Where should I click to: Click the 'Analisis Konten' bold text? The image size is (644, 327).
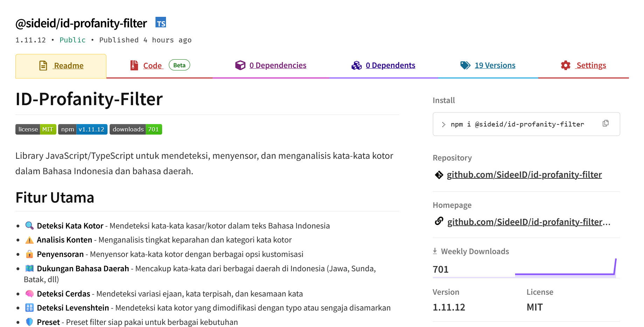[x=64, y=240]
